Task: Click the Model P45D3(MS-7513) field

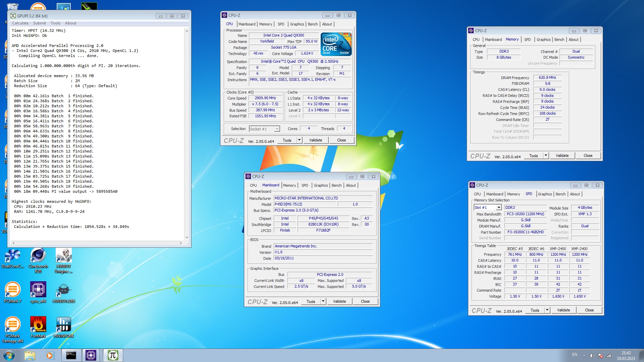Action: 305,204
